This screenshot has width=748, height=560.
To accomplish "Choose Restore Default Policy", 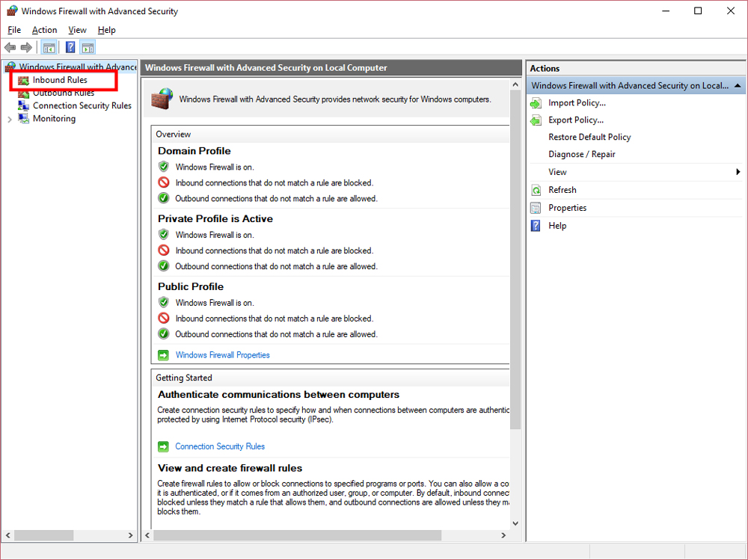I will pyautogui.click(x=589, y=138).
